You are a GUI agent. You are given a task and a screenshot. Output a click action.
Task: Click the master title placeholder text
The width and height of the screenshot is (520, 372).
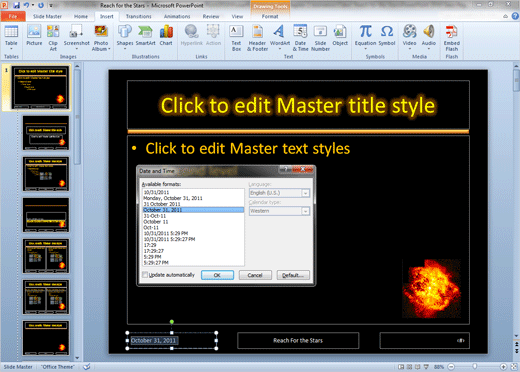click(x=298, y=105)
